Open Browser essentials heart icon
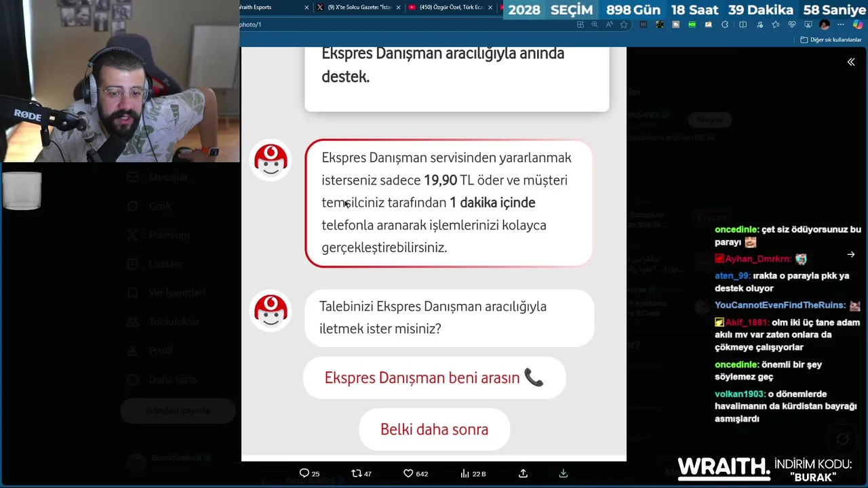Screen dimensions: 868x488 pyautogui.click(x=792, y=24)
